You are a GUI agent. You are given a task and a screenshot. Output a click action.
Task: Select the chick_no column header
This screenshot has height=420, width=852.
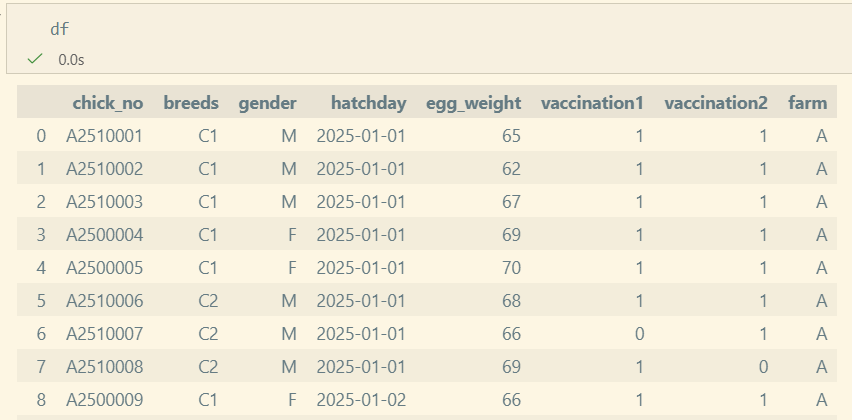pos(108,103)
